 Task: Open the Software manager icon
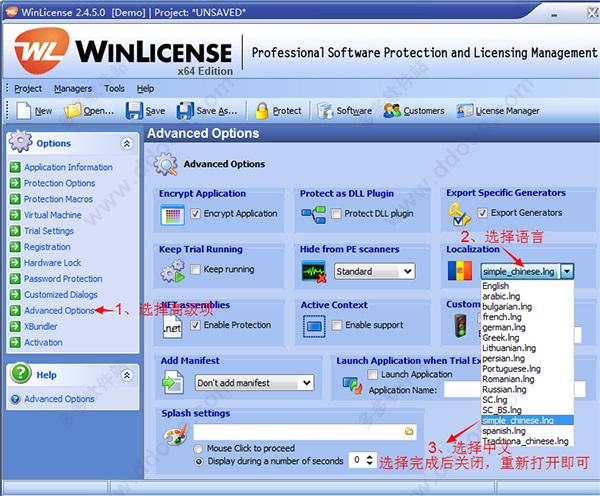pos(325,111)
